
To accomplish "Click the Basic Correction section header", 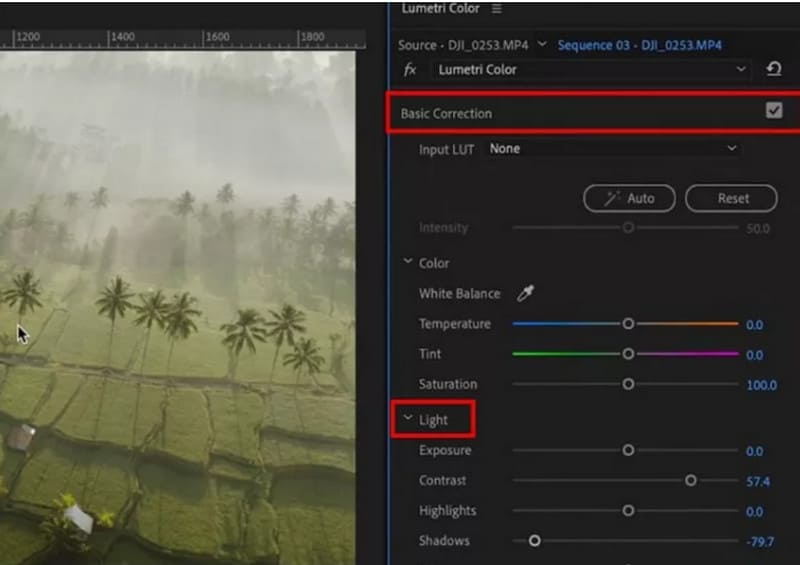I will (447, 113).
